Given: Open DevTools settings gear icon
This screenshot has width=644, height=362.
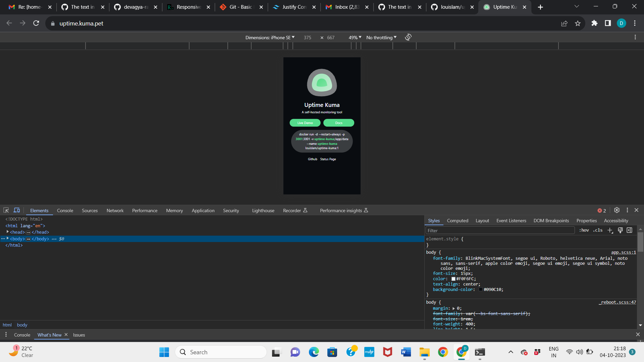Looking at the screenshot, I should pyautogui.click(x=616, y=210).
